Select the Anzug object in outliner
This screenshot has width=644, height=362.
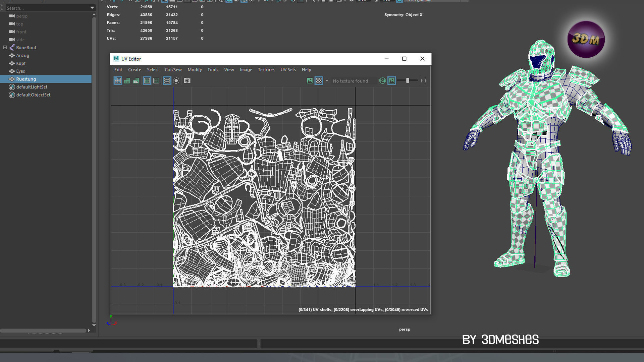point(22,56)
